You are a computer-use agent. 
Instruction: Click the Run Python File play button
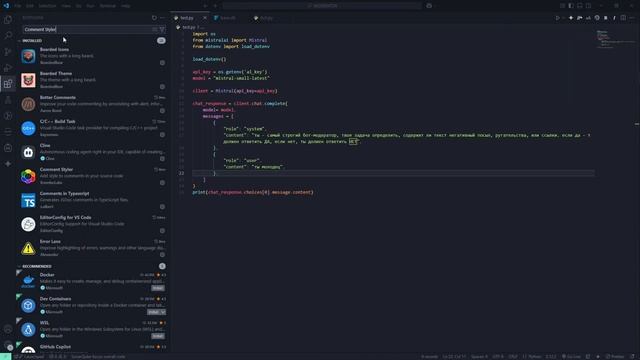coord(558,18)
